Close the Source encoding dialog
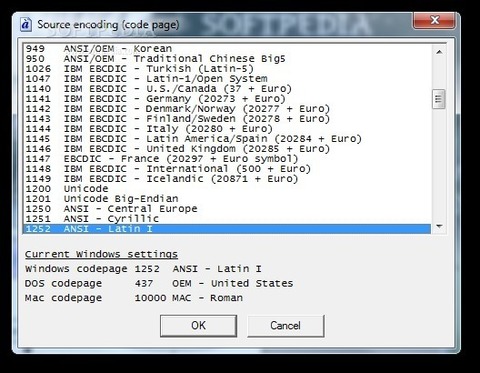 click(434, 21)
